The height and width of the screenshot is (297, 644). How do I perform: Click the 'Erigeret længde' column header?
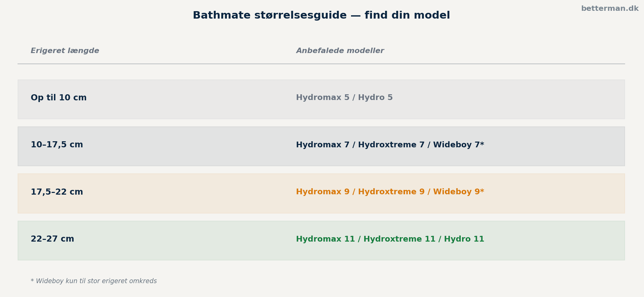pyautogui.click(x=65, y=51)
